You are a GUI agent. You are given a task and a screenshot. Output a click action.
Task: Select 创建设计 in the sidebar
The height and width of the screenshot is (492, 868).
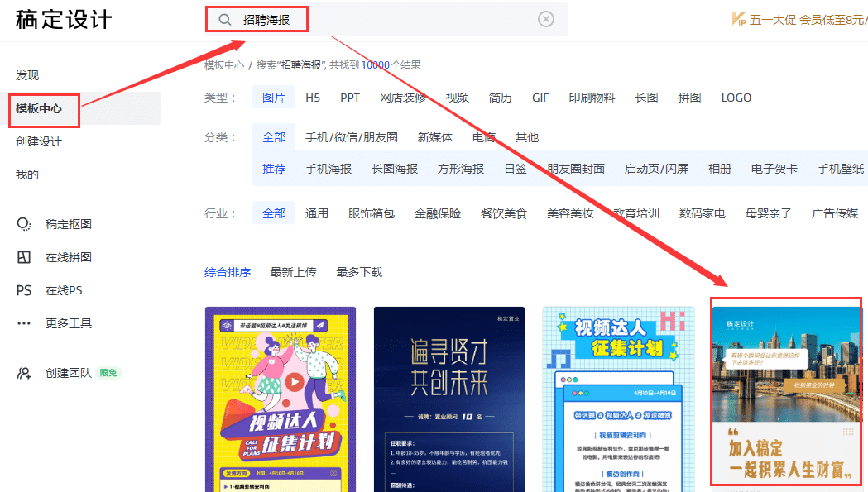click(x=39, y=141)
